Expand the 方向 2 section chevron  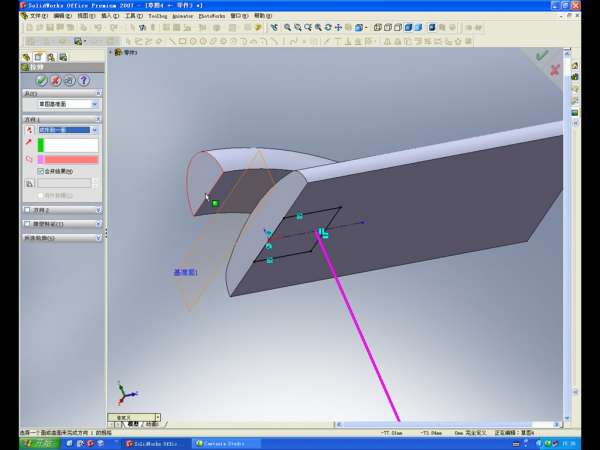[98, 210]
